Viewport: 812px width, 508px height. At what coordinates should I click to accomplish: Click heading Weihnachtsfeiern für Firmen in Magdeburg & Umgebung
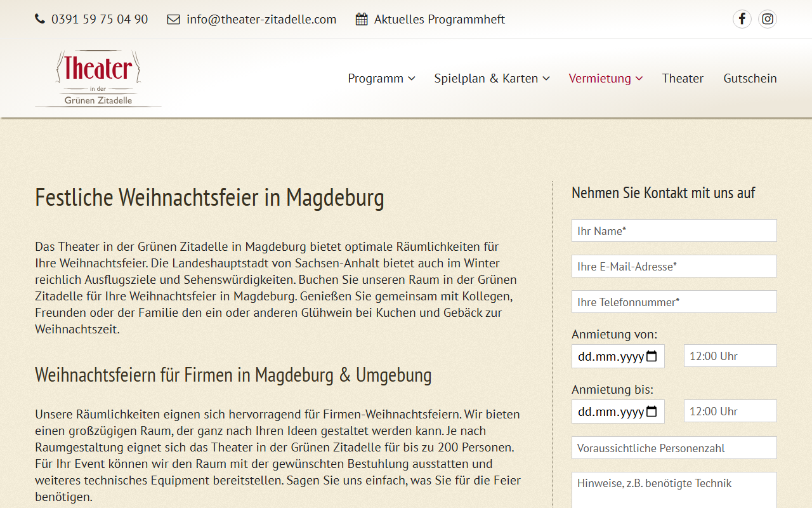[233, 375]
